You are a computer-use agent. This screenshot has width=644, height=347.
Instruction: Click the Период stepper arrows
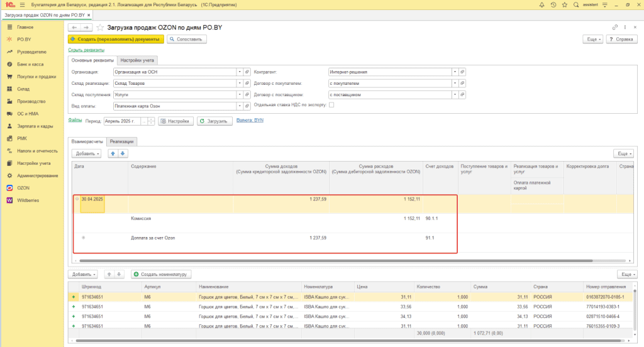click(151, 121)
